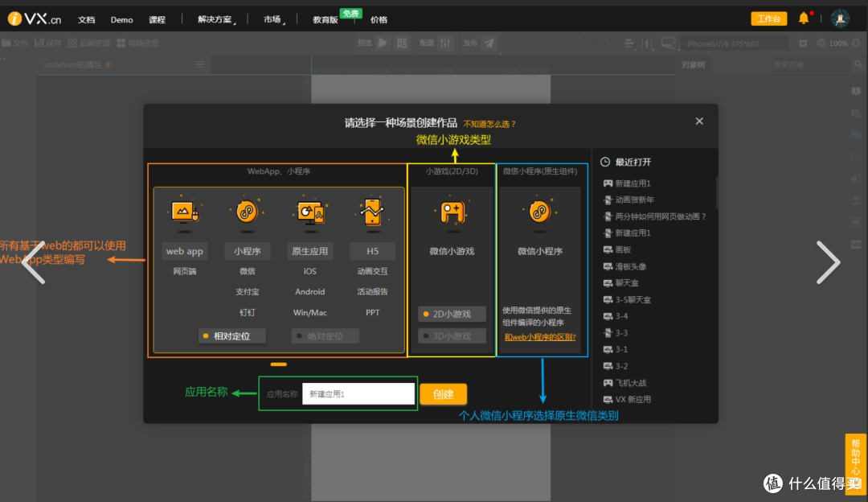
Task: Open the 教育版 menu item
Action: [x=325, y=19]
